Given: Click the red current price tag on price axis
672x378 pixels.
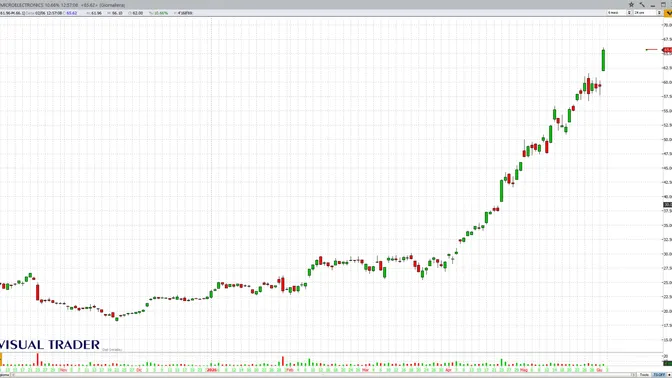Looking at the screenshot, I should [x=667, y=50].
